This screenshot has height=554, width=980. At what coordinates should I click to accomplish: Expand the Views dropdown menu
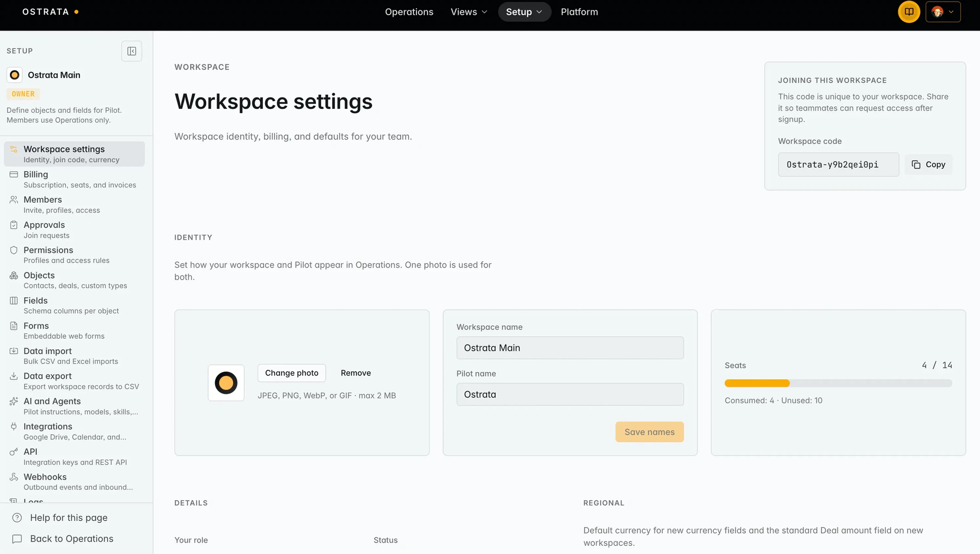(x=469, y=12)
